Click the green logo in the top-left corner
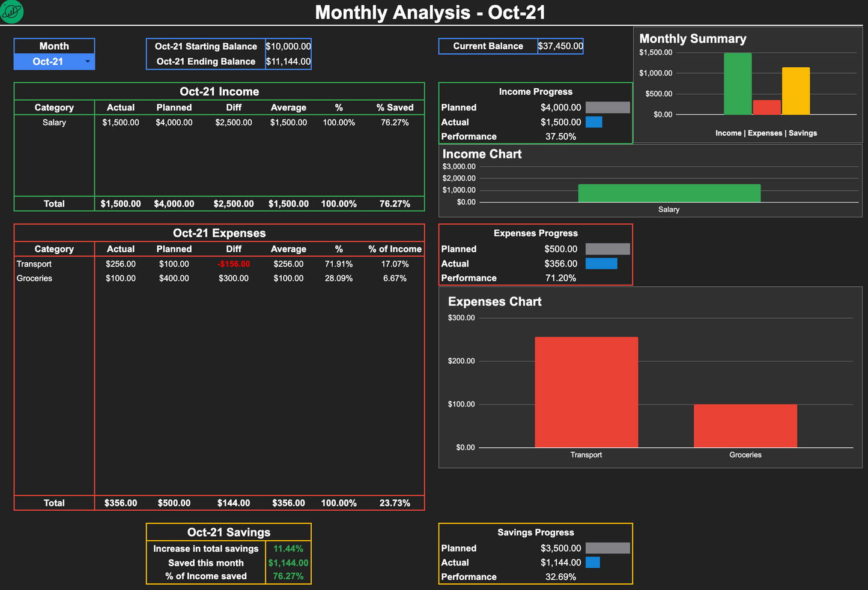The image size is (868, 590). [x=11, y=12]
